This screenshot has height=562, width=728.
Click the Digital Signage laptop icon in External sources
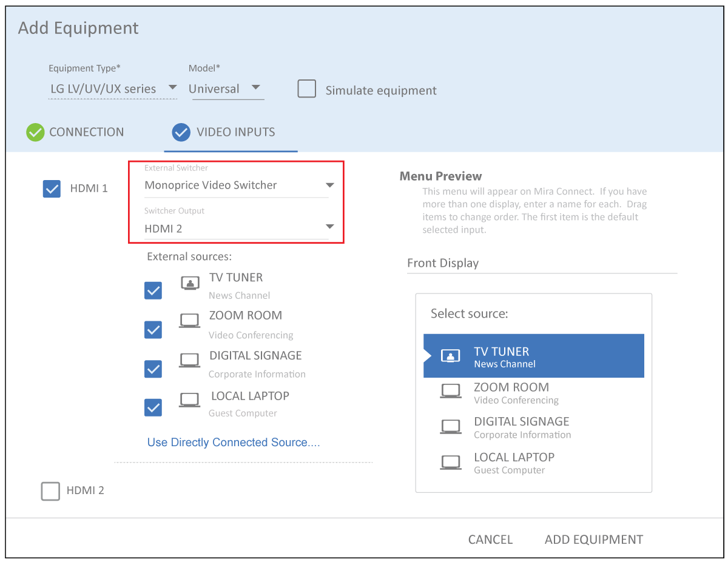(190, 360)
